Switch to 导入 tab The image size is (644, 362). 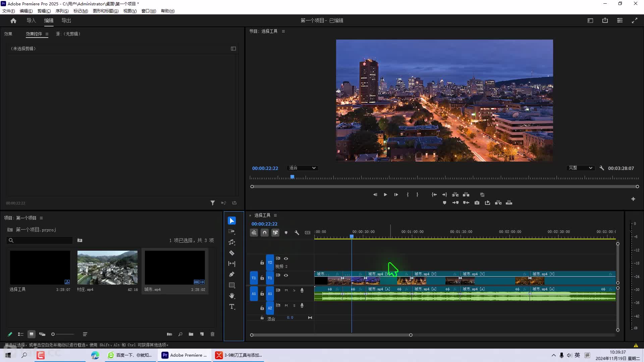[31, 20]
